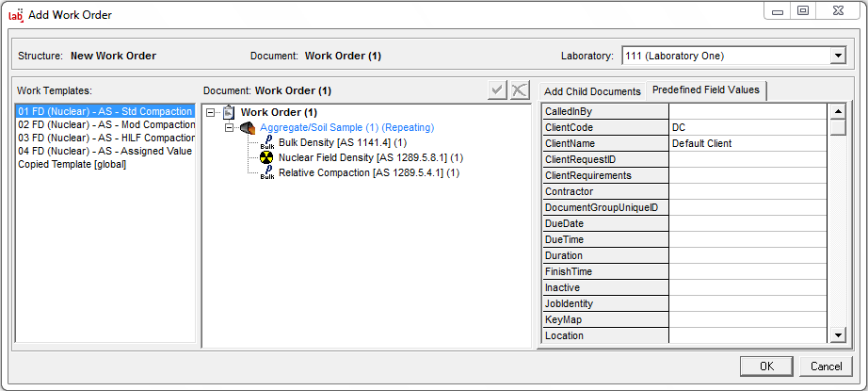Select the Predefined Field Values tab

point(708,90)
